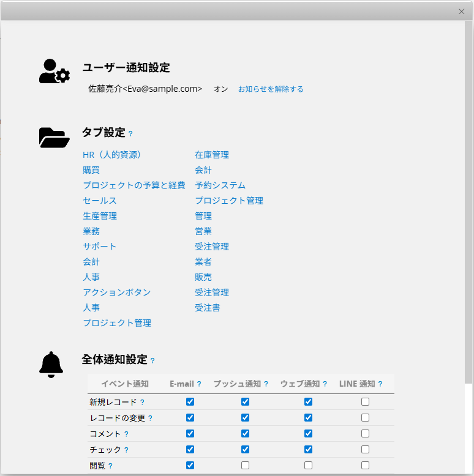The height and width of the screenshot is (476, 474).
Task: Enable LINE 通知 for チェック
Action: click(365, 449)
